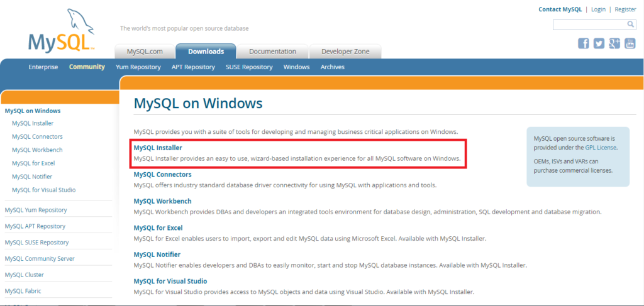Open the GPL License link
The width and height of the screenshot is (644, 306).
coord(601,148)
